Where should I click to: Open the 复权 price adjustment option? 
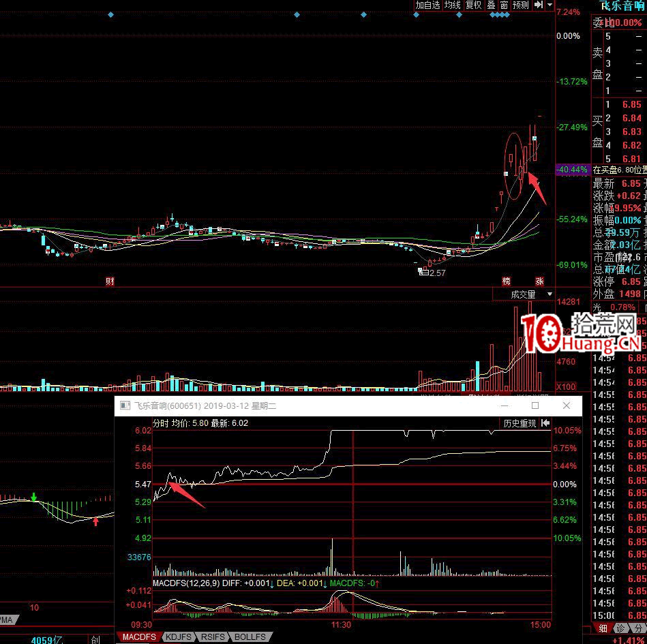pos(473,5)
